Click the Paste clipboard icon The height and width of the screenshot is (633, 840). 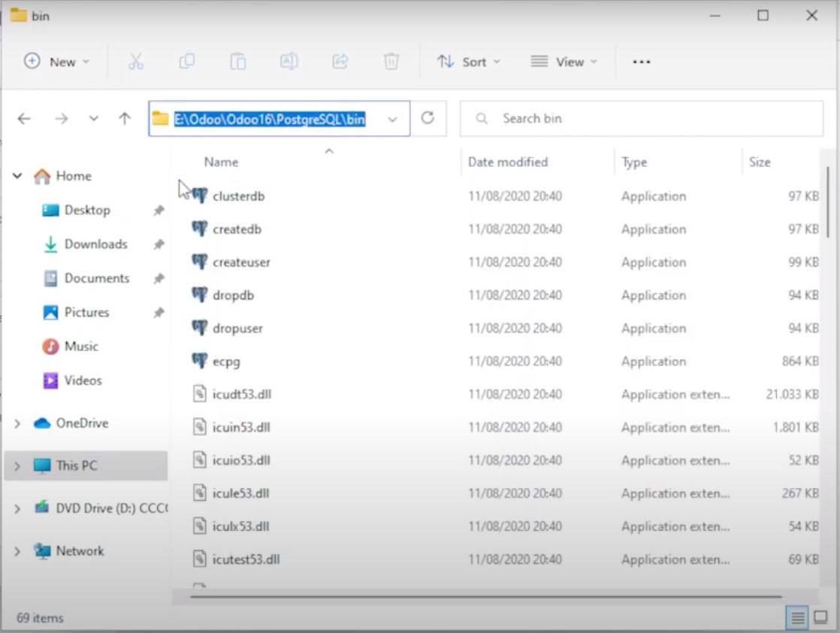pyautogui.click(x=238, y=62)
